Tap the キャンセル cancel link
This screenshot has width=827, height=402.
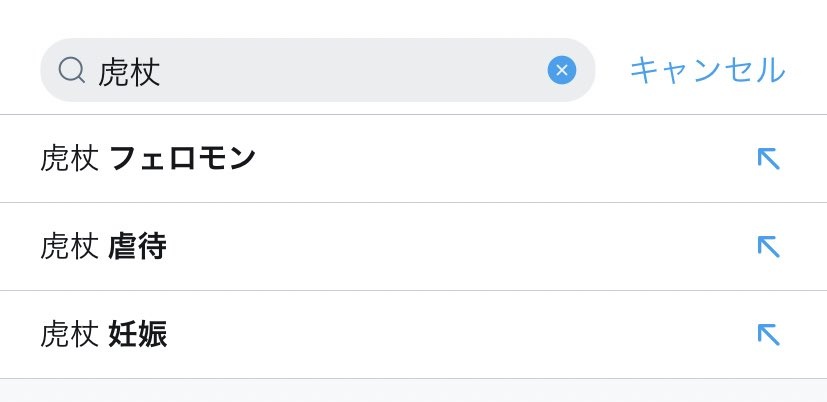[x=707, y=70]
